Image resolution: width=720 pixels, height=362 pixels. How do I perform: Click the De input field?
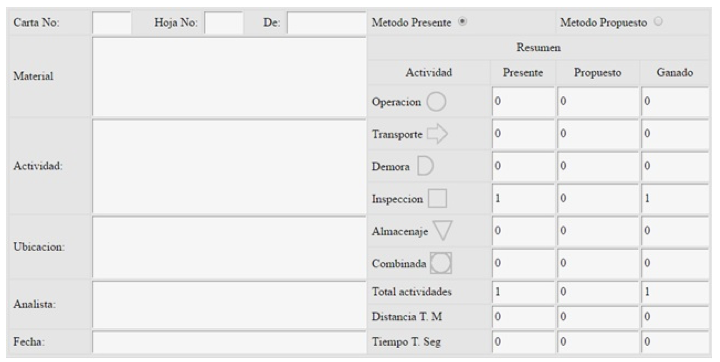pyautogui.click(x=326, y=23)
